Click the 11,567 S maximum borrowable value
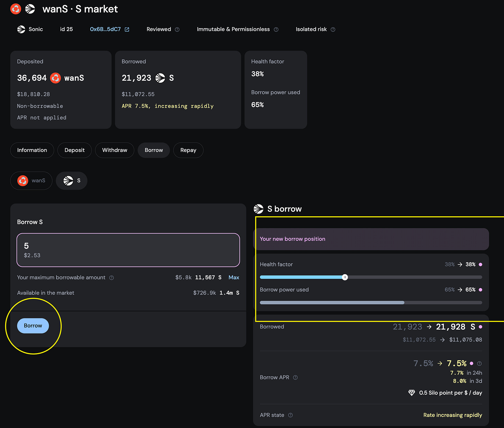Image resolution: width=504 pixels, height=428 pixels. click(208, 278)
